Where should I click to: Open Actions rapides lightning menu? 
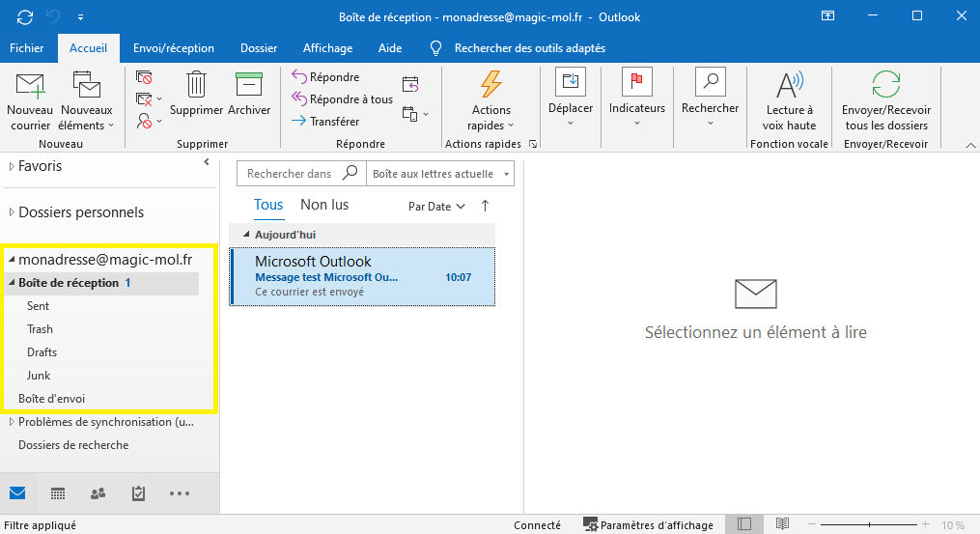tap(491, 100)
